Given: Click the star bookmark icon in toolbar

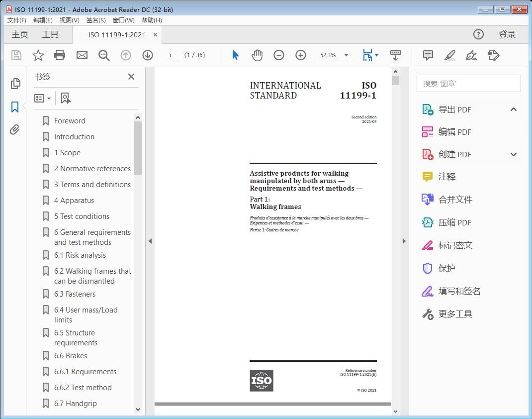Looking at the screenshot, I should click(x=38, y=55).
